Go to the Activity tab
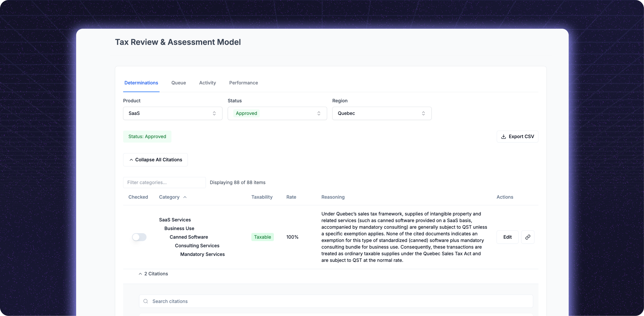644x316 pixels. coord(207,83)
